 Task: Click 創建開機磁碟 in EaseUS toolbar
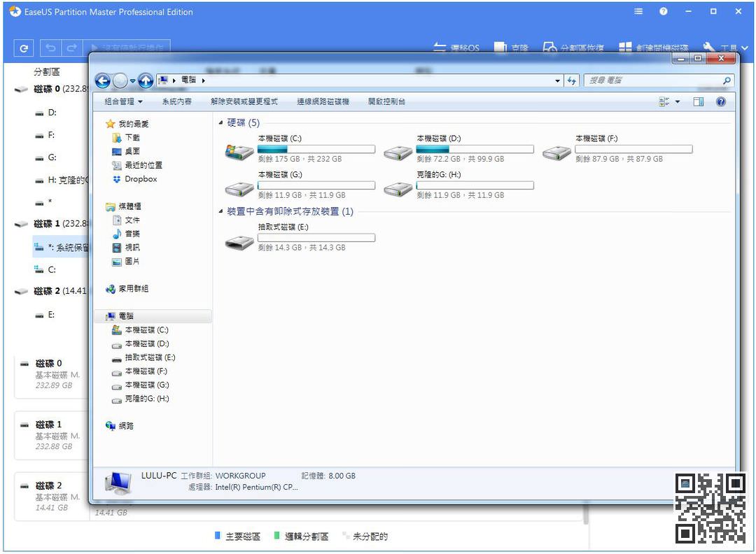(x=653, y=47)
